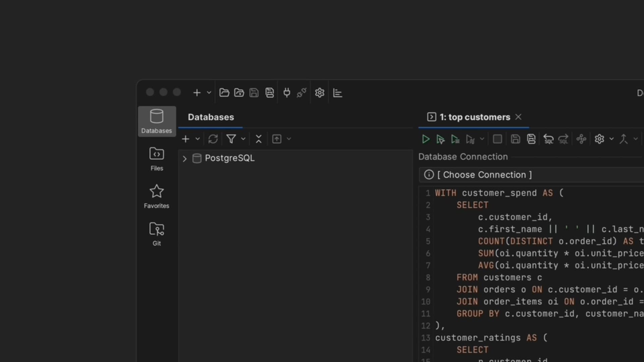The image size is (644, 362).
Task: Click the plug connect icon in top toolbar
Action: pyautogui.click(x=287, y=93)
